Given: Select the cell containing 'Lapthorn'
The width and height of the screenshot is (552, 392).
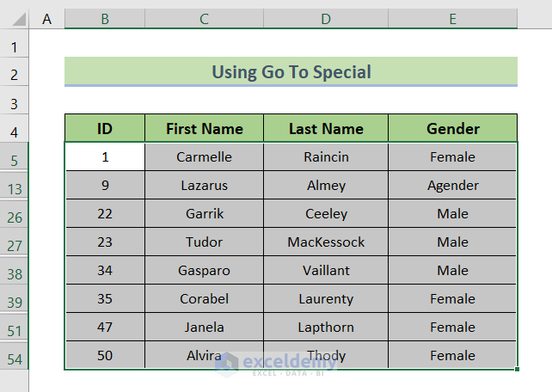Looking at the screenshot, I should (326, 327).
